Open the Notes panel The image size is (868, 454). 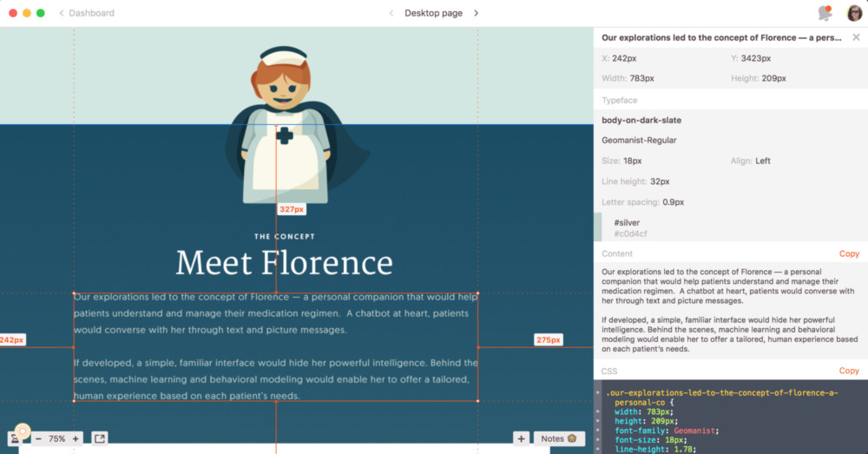558,438
